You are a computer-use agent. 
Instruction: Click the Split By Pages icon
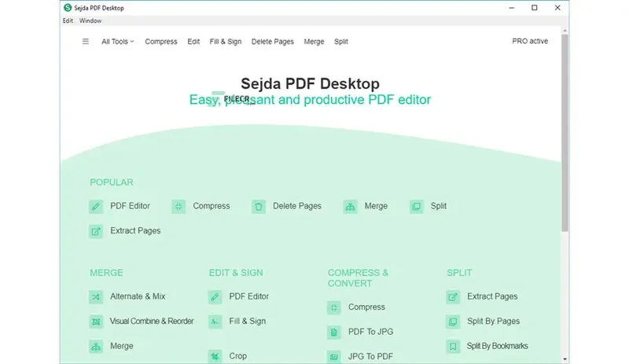click(x=453, y=322)
